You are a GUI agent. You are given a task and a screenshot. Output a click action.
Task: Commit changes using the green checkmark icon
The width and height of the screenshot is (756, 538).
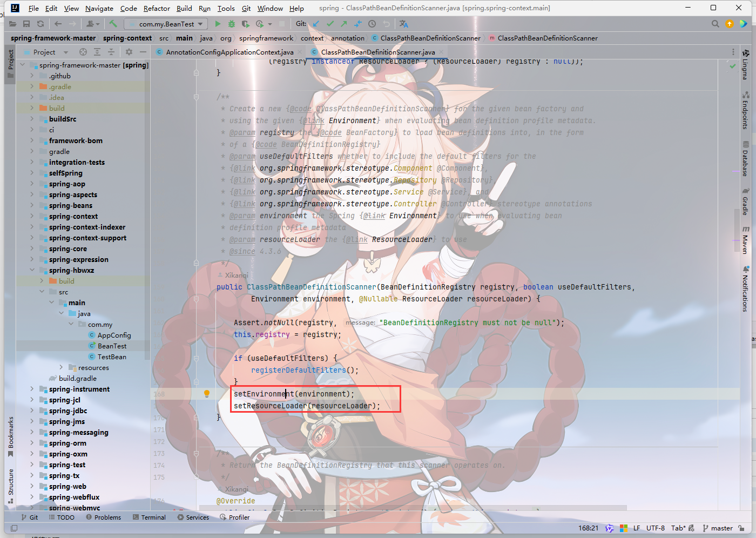[x=330, y=24]
